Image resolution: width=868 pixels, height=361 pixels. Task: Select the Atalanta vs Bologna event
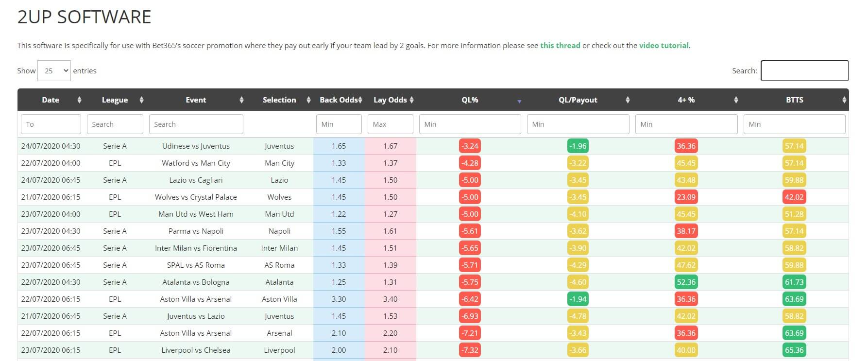click(x=196, y=282)
